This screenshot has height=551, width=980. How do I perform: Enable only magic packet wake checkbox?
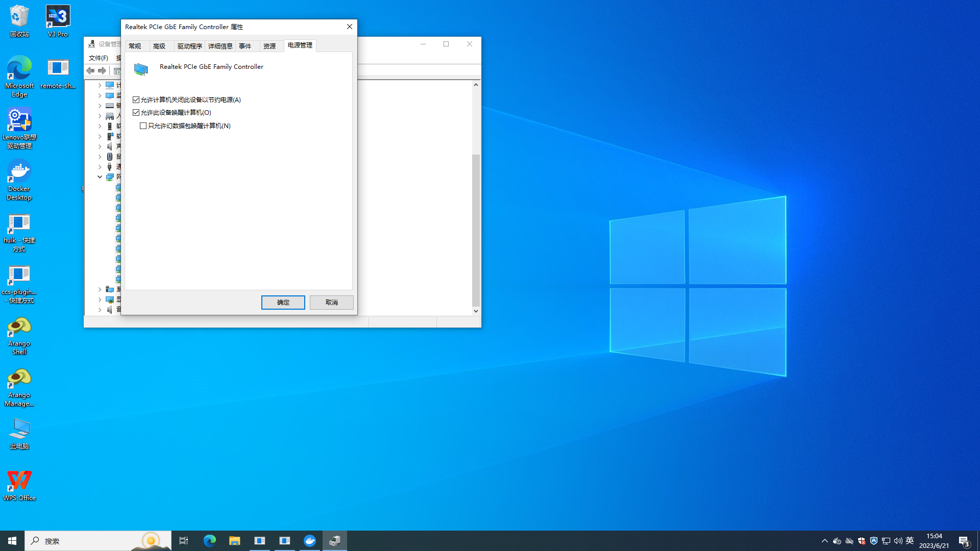click(143, 126)
